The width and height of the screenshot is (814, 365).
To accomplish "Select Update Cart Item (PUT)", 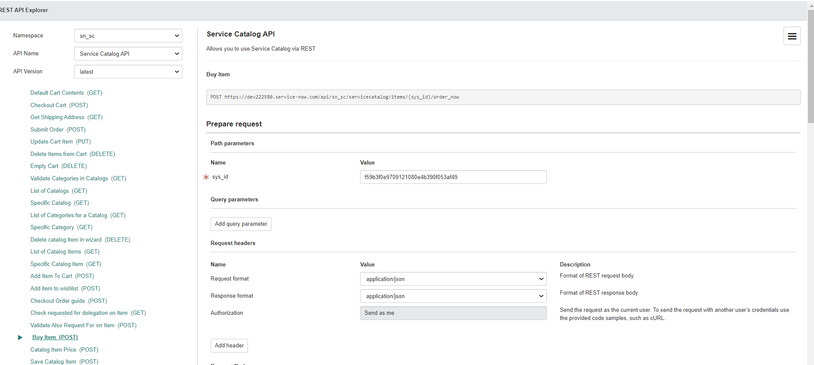I will [x=61, y=142].
